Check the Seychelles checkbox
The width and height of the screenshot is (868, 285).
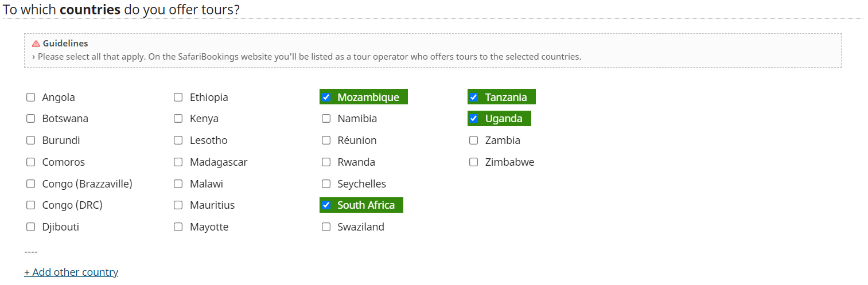pyautogui.click(x=326, y=184)
